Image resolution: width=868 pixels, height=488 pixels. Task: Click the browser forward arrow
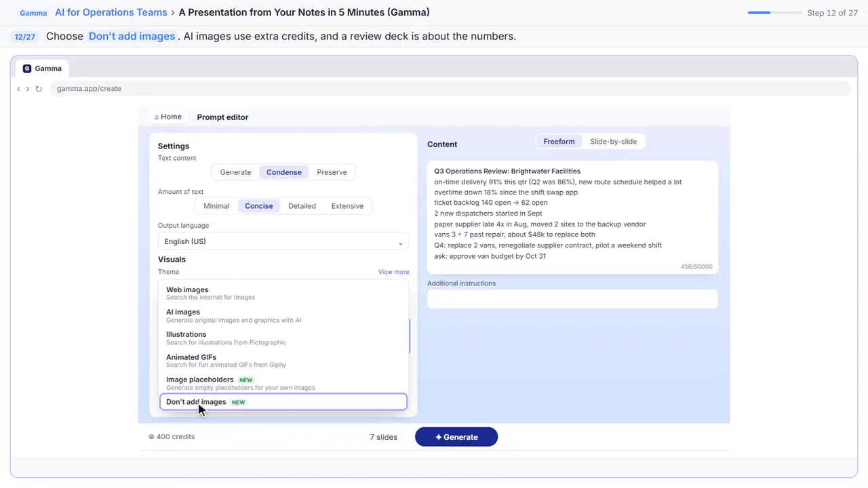click(x=27, y=89)
